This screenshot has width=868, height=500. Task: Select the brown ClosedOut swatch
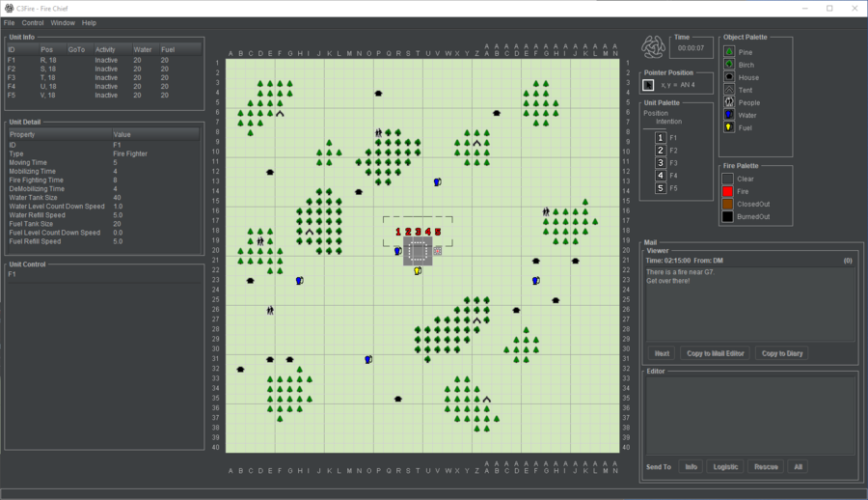click(x=729, y=205)
